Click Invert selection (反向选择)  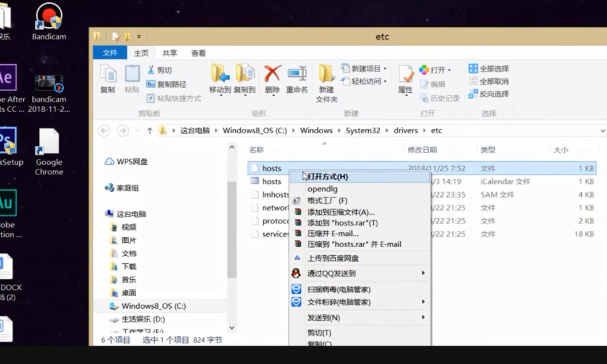coord(488,94)
